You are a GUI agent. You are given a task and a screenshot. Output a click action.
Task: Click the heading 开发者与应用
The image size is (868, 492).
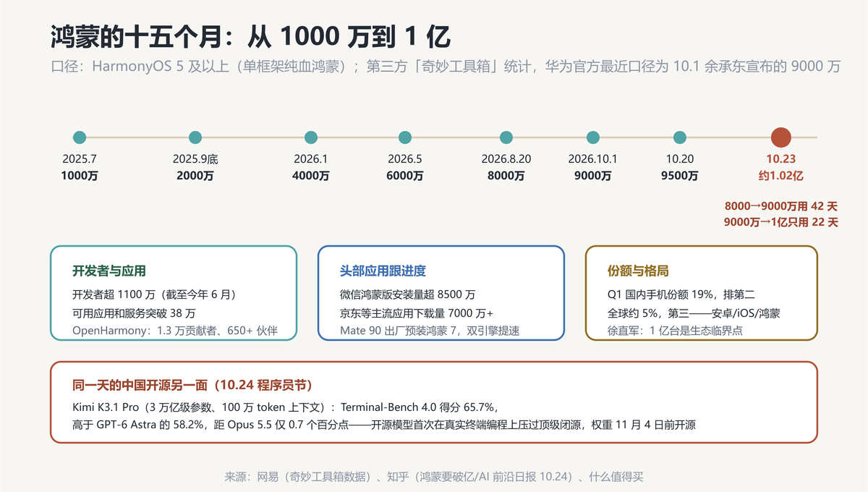click(x=109, y=271)
